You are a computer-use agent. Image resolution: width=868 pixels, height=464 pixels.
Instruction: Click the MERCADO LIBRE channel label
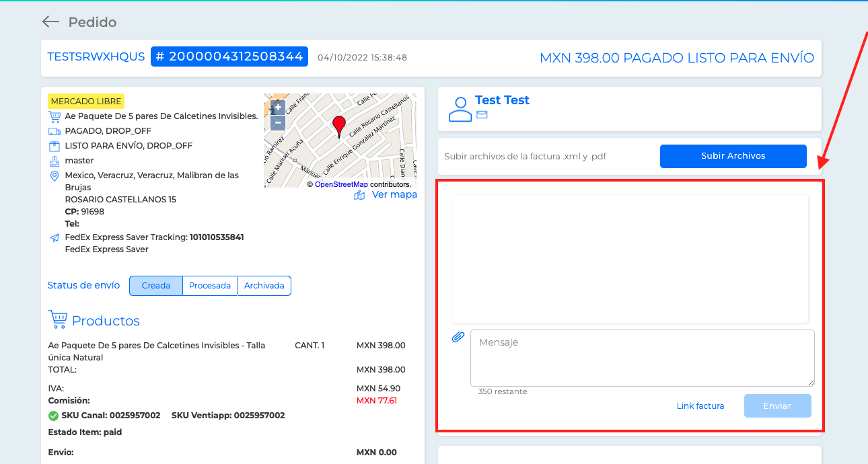(86, 102)
